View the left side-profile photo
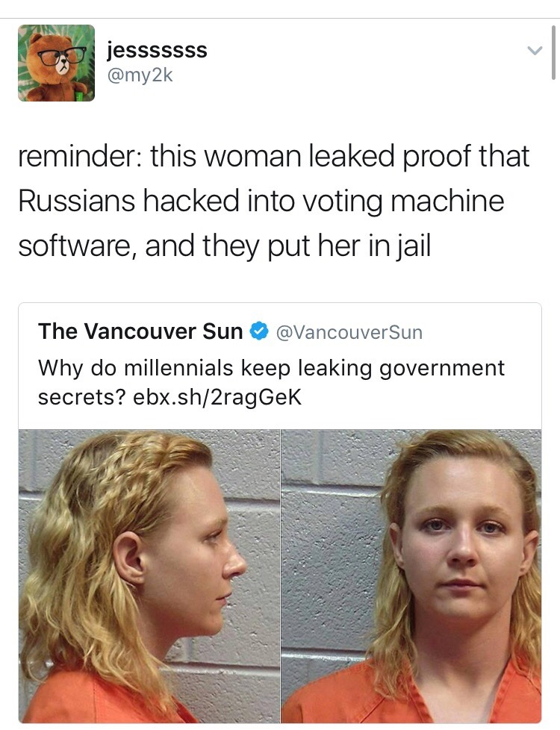This screenshot has height=730, width=560. [149, 576]
